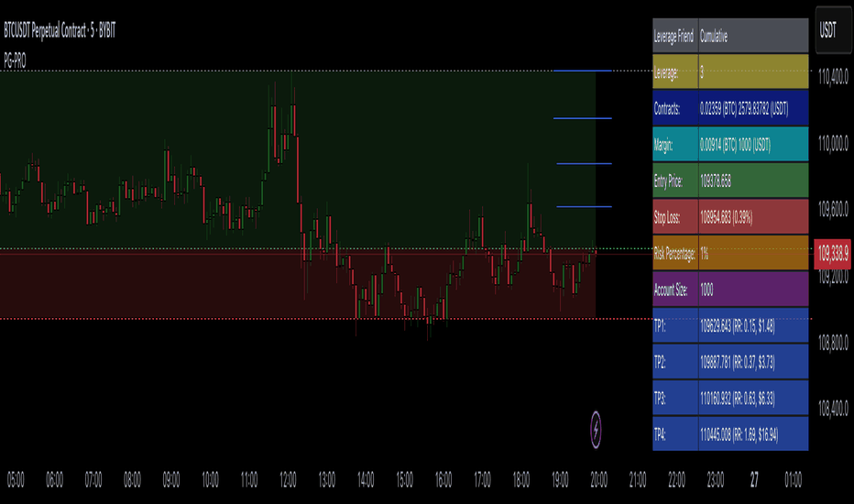Select the 'TP1:' label cell
Image resolution: width=854 pixels, height=504 pixels.
675,325
